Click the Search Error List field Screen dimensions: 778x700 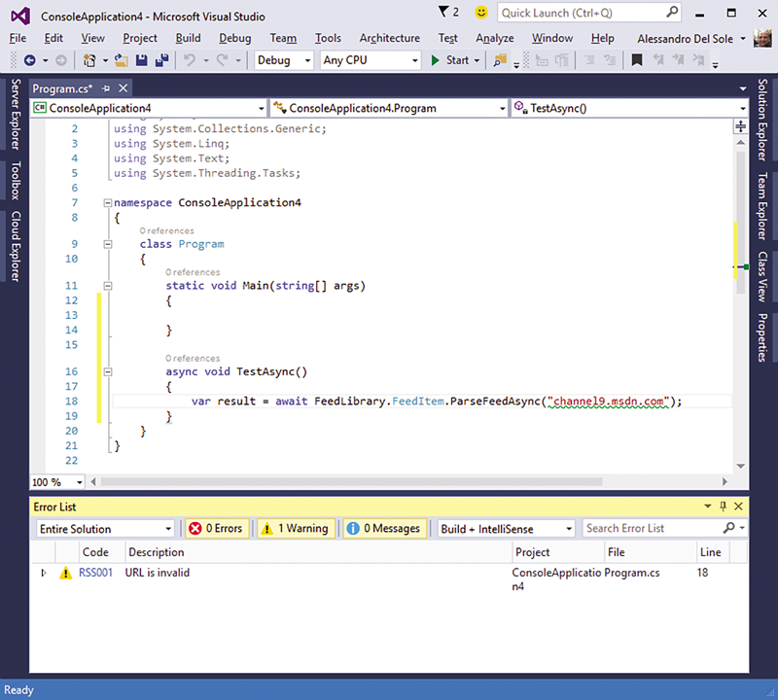pyautogui.click(x=665, y=529)
